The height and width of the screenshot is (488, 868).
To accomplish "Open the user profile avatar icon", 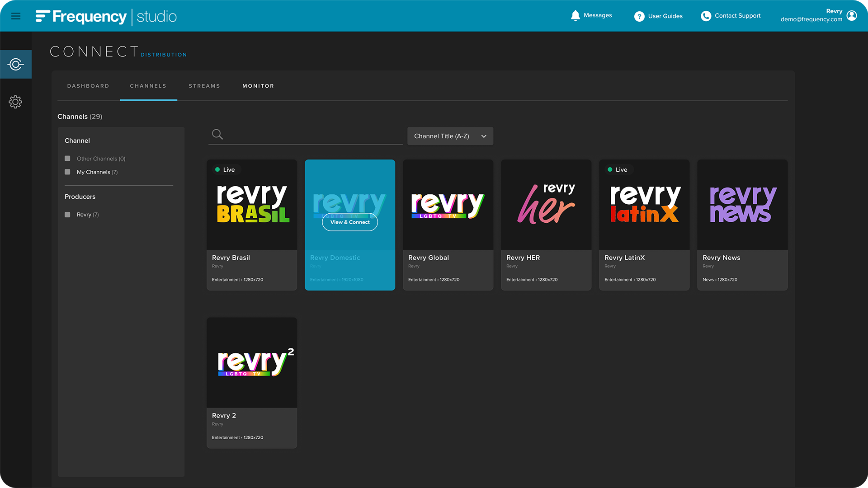I will [852, 16].
